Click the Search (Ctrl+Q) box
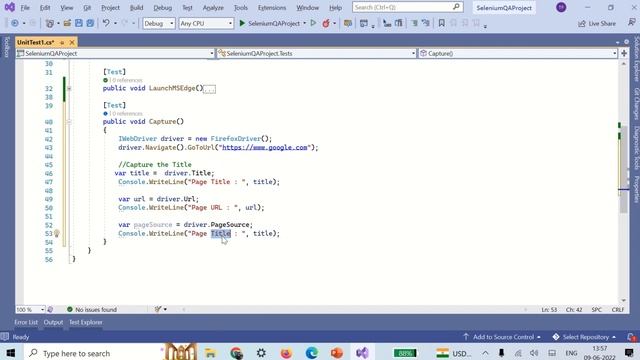 point(407,7)
